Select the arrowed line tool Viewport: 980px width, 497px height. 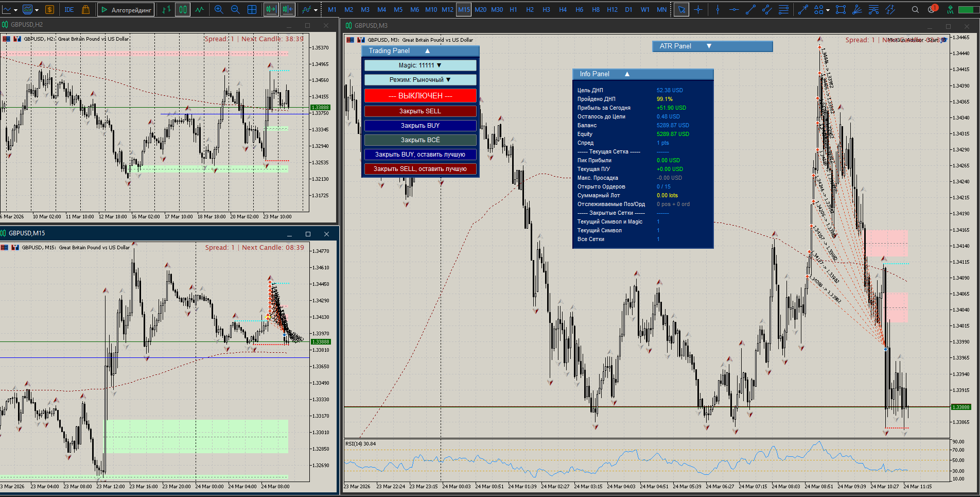tap(803, 10)
